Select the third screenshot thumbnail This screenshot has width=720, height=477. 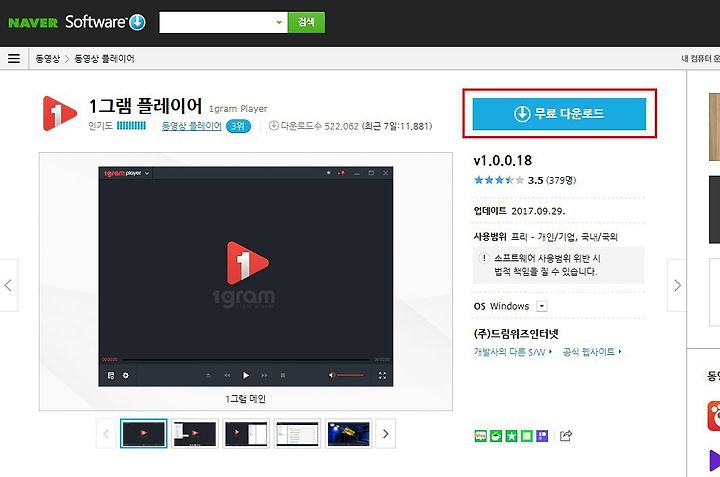[246, 433]
